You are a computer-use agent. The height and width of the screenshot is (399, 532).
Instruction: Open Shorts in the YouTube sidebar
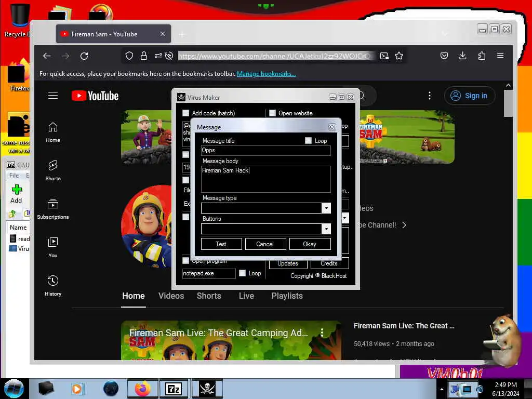click(x=53, y=170)
